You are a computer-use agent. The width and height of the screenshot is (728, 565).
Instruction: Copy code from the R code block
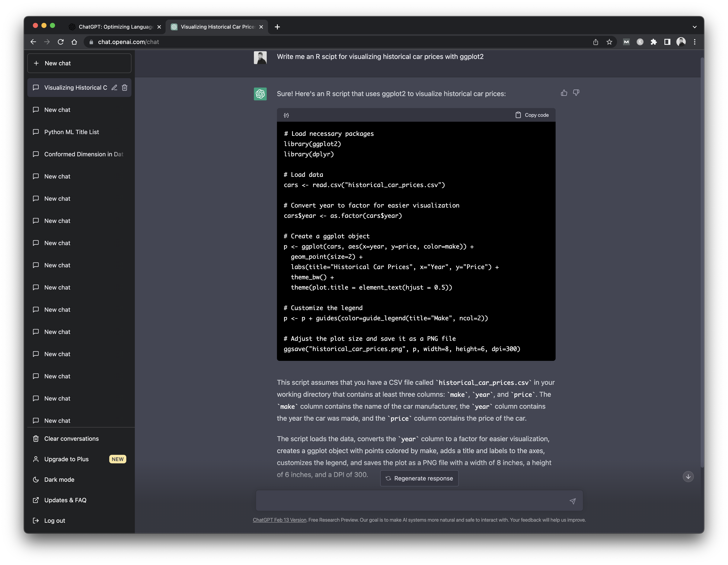point(532,115)
